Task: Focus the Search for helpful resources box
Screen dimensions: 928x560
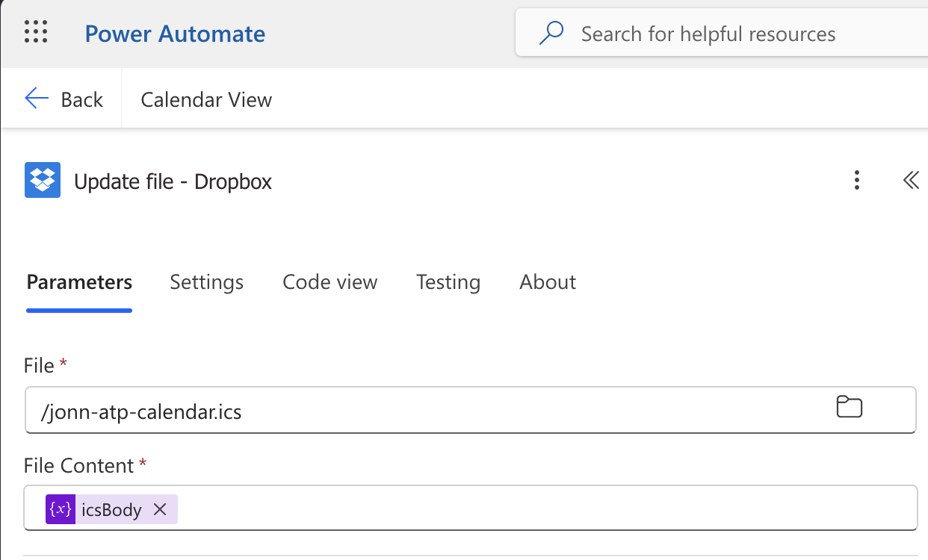Action: coord(722,34)
